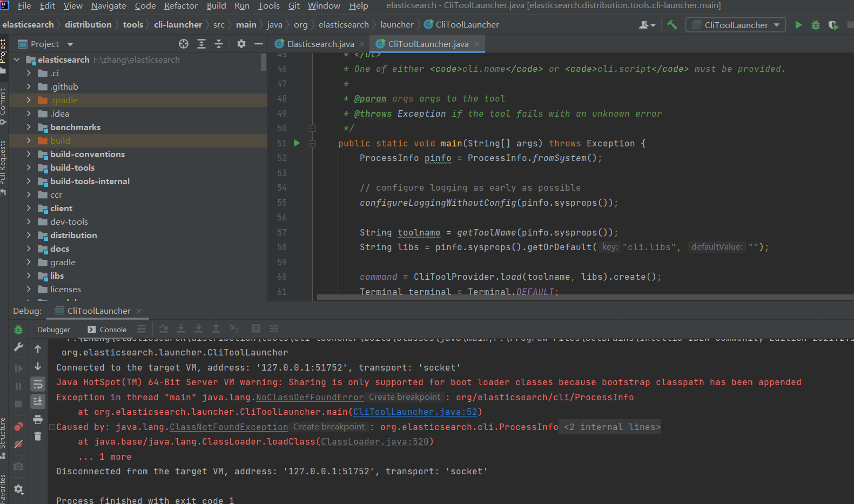Expand the .github folder
The image size is (854, 504).
click(x=29, y=86)
